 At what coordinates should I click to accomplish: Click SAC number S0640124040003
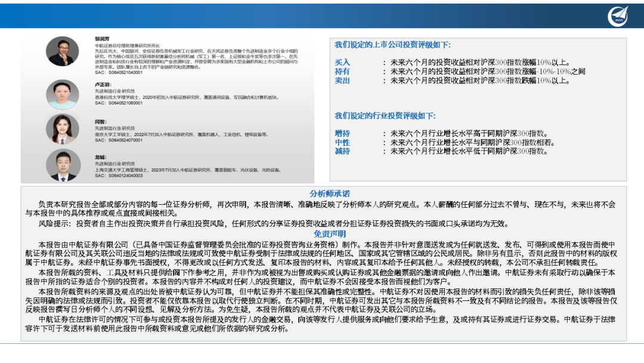click(119, 176)
